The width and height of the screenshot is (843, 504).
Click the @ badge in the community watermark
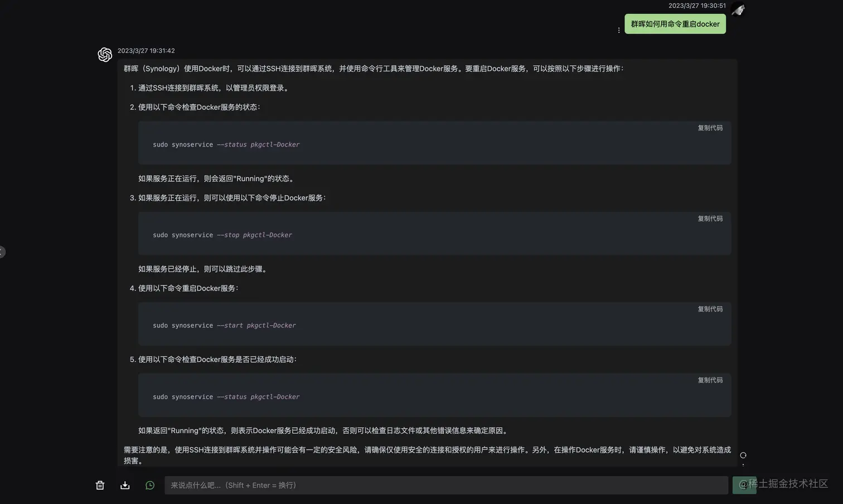tap(745, 484)
